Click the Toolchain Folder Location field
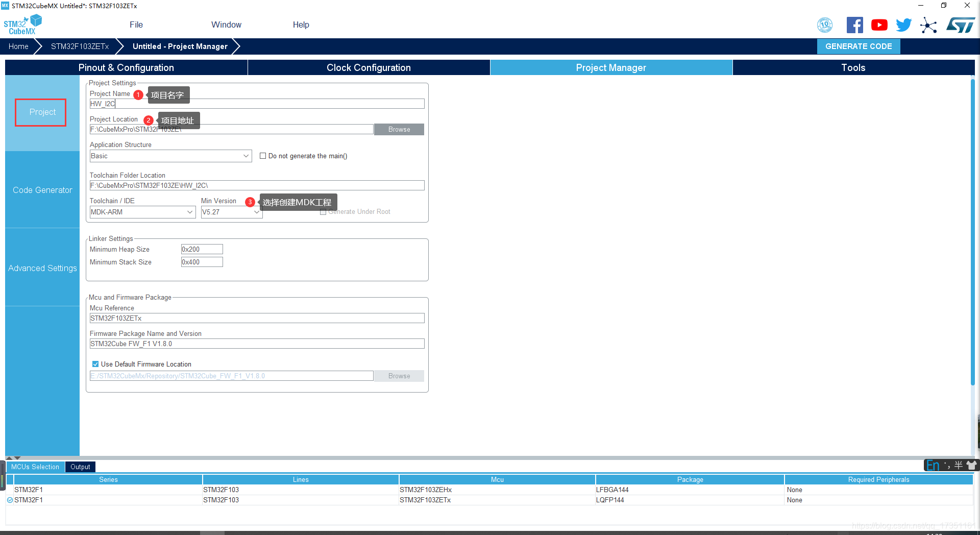Screen dimensions: 980x535 point(257,185)
